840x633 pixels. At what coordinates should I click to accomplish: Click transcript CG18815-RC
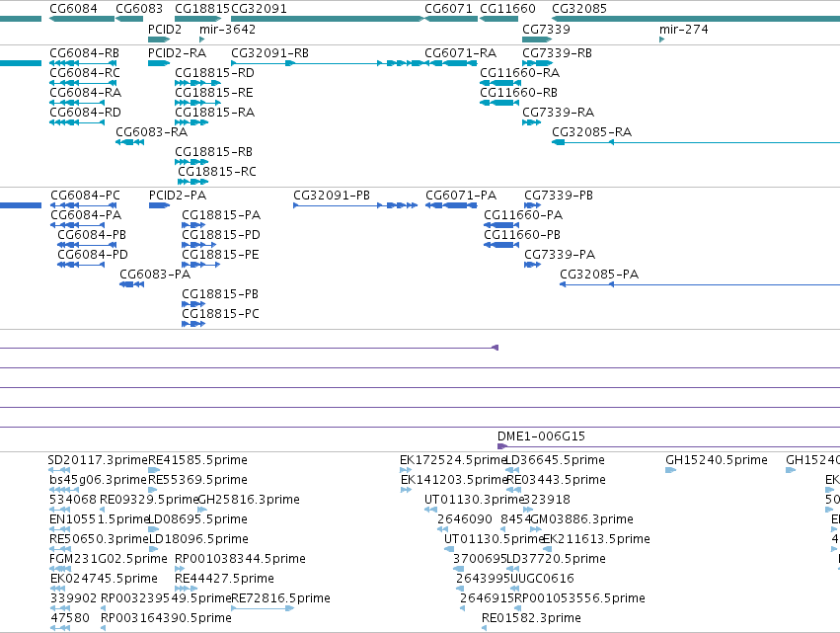[217, 172]
